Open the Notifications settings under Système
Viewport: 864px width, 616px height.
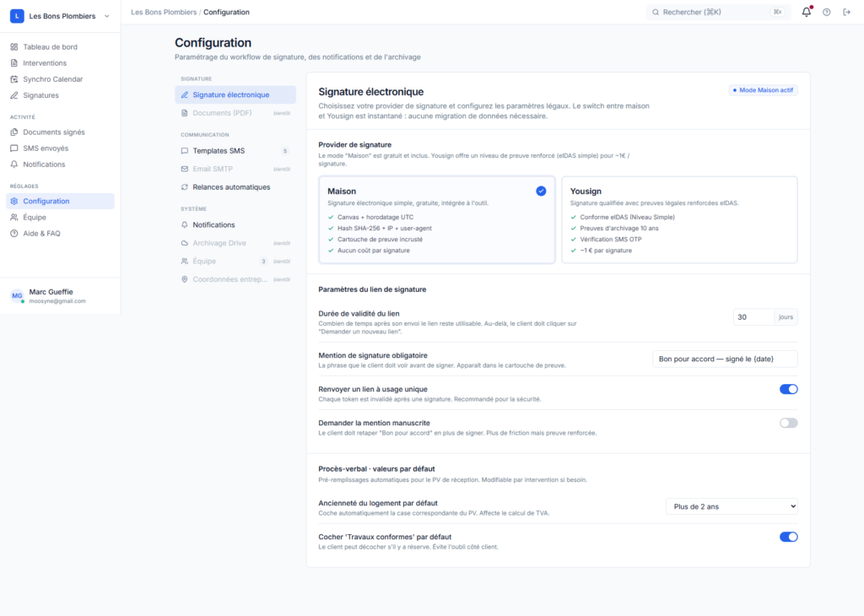click(235, 224)
